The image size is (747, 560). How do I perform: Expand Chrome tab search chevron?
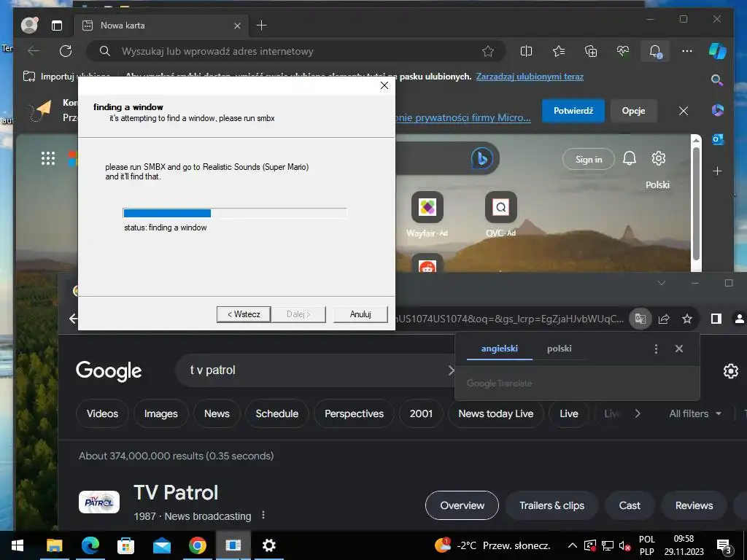coord(661,283)
